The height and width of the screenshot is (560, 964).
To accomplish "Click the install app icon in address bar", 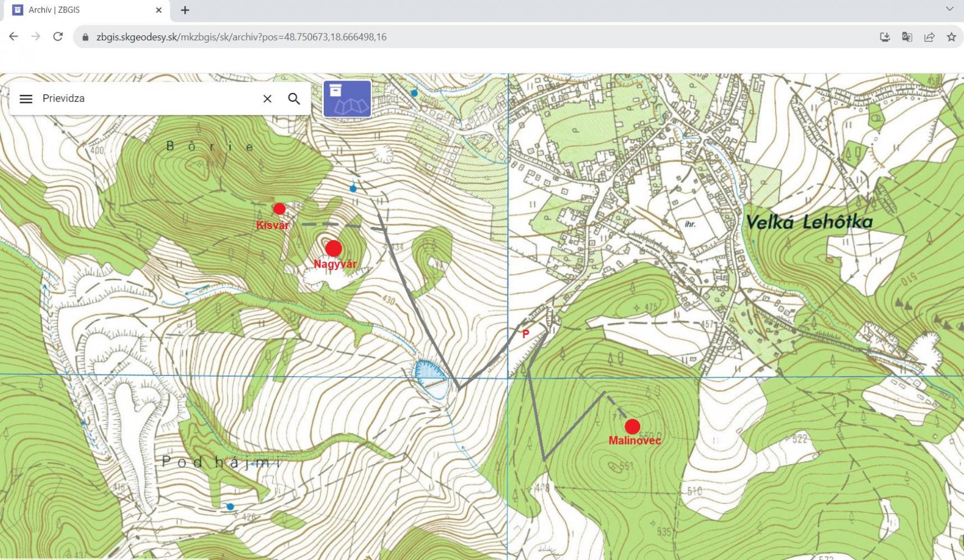I will (x=885, y=37).
